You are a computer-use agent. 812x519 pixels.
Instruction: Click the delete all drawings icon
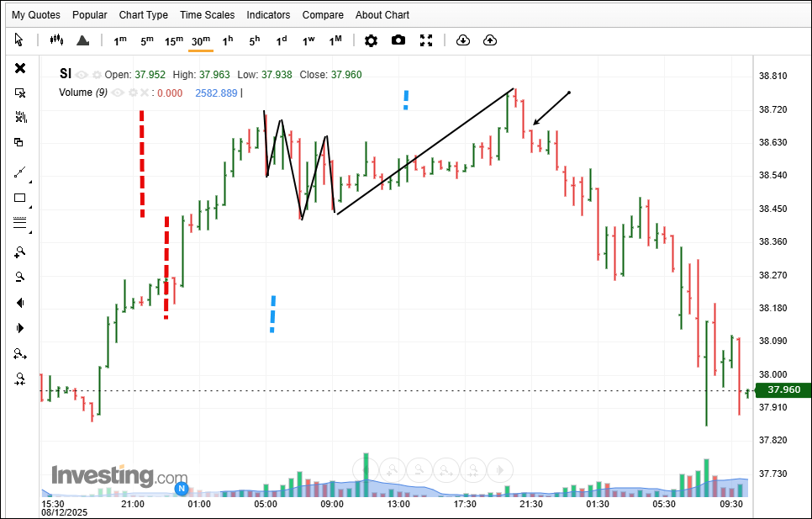(20, 118)
